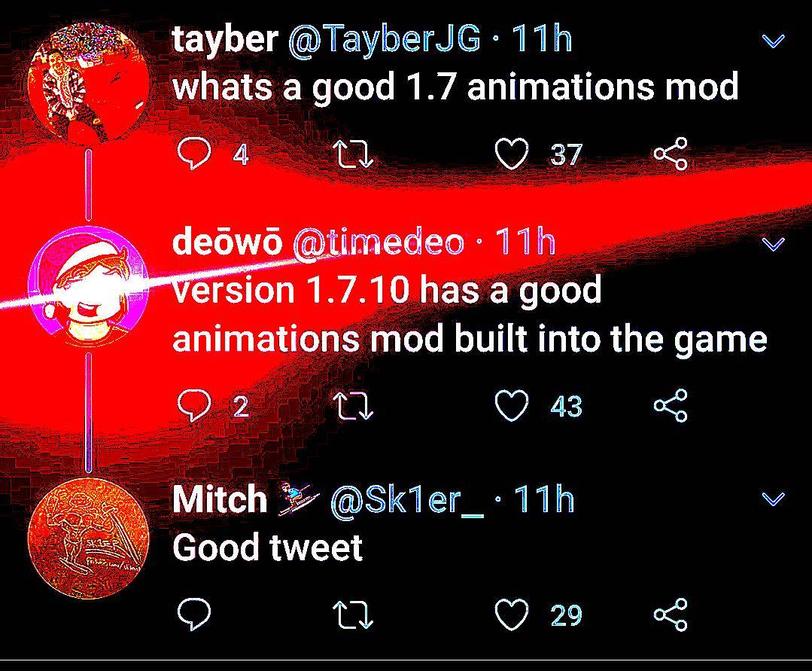This screenshot has width=812, height=671.
Task: Share tayber's tweet
Action: click(671, 154)
